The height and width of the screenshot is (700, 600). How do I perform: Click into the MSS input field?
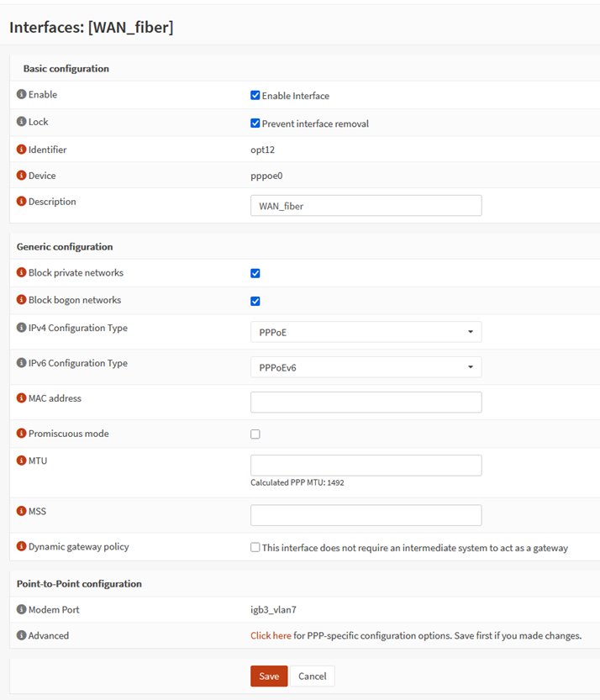click(x=366, y=515)
